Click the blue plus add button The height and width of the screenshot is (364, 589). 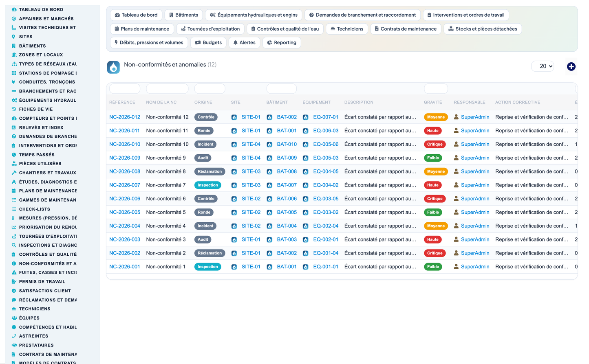571,66
